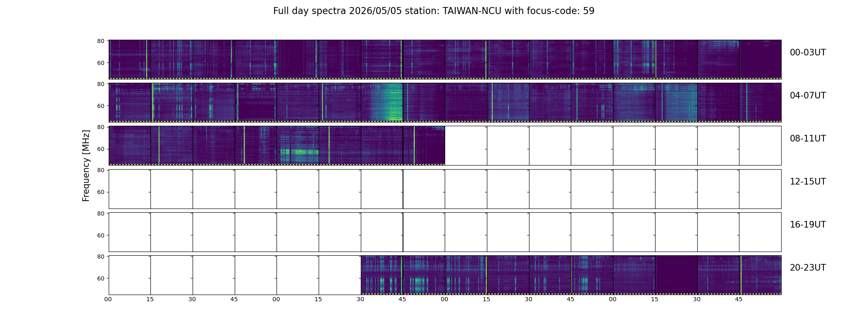
Task: Select the 04-07UT row label
Action: click(x=808, y=96)
